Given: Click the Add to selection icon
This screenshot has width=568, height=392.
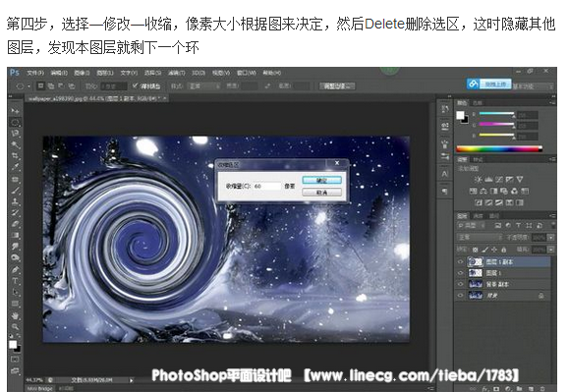Looking at the screenshot, I should (x=51, y=85).
